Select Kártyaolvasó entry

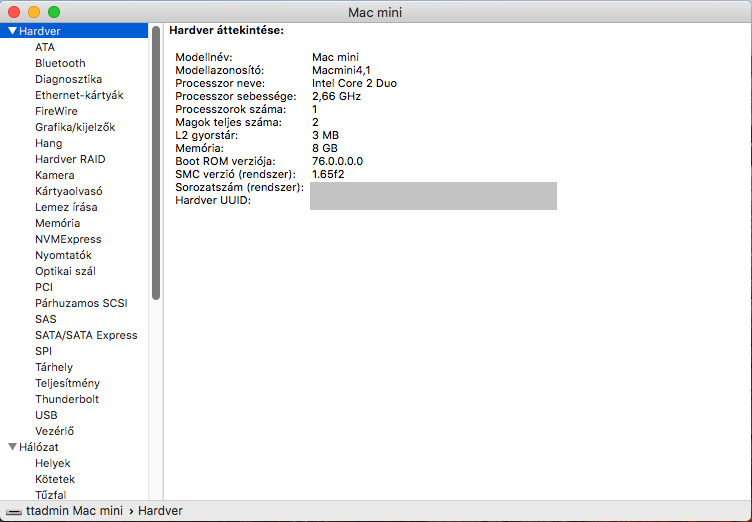coord(69,191)
